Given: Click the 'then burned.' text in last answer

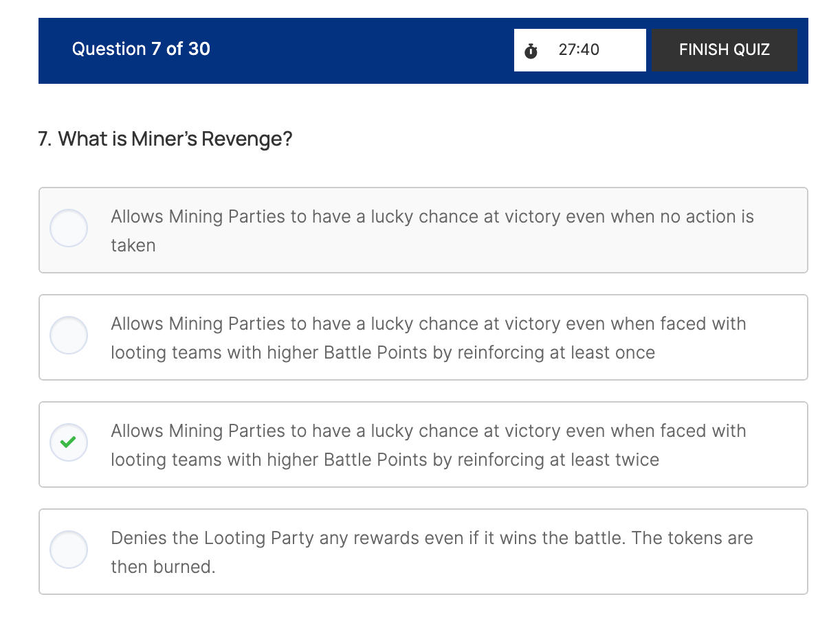Looking at the screenshot, I should pyautogui.click(x=163, y=567).
